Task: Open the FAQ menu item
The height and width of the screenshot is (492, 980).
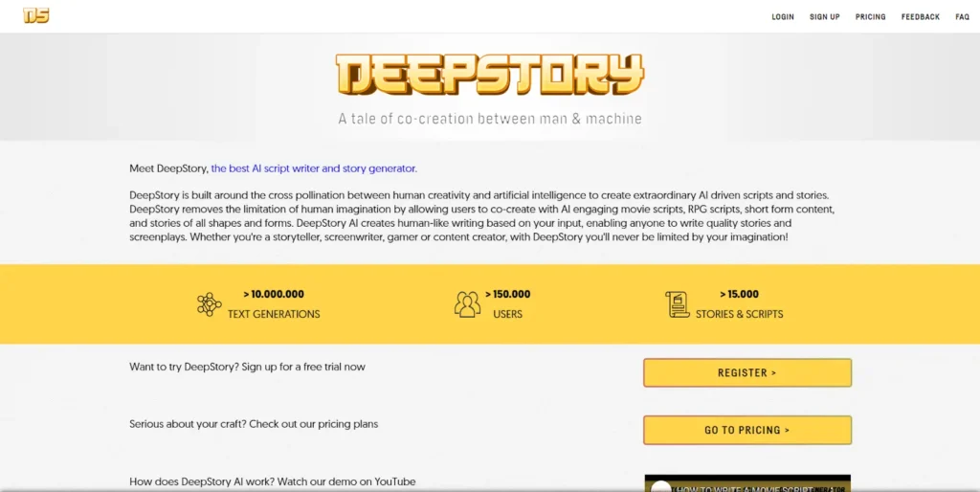Action: click(962, 17)
